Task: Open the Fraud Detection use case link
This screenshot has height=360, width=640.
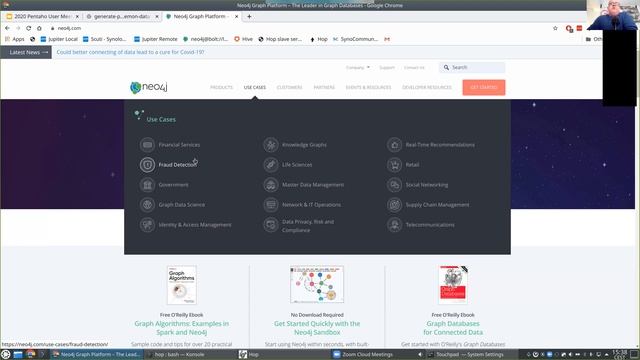Action: coord(178,164)
